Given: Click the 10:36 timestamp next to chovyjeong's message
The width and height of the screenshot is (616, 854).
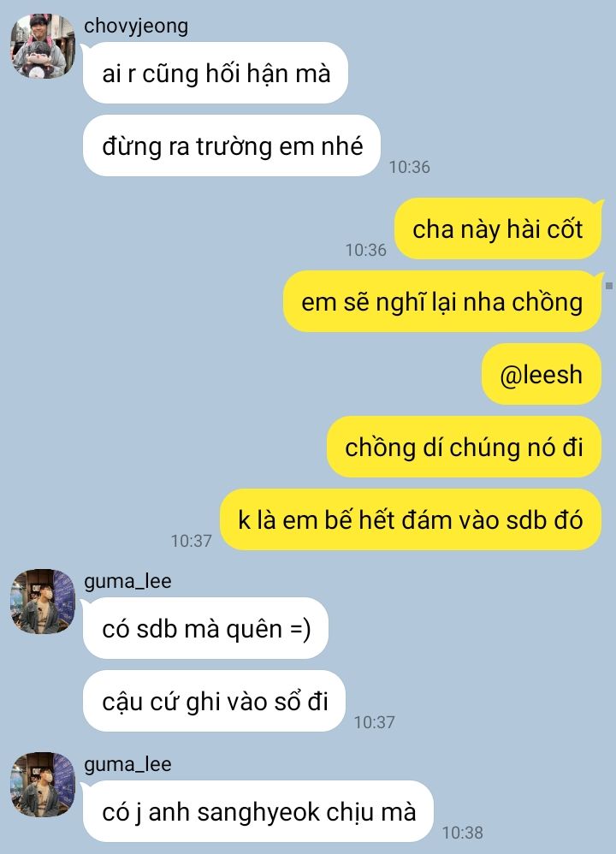Looking at the screenshot, I should coord(410,167).
